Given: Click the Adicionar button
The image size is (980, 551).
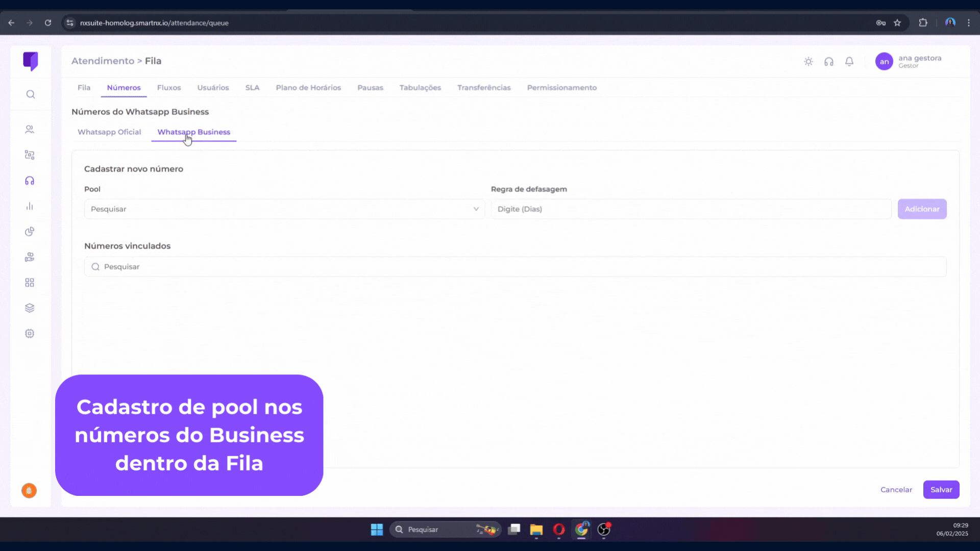Looking at the screenshot, I should pos(922,209).
